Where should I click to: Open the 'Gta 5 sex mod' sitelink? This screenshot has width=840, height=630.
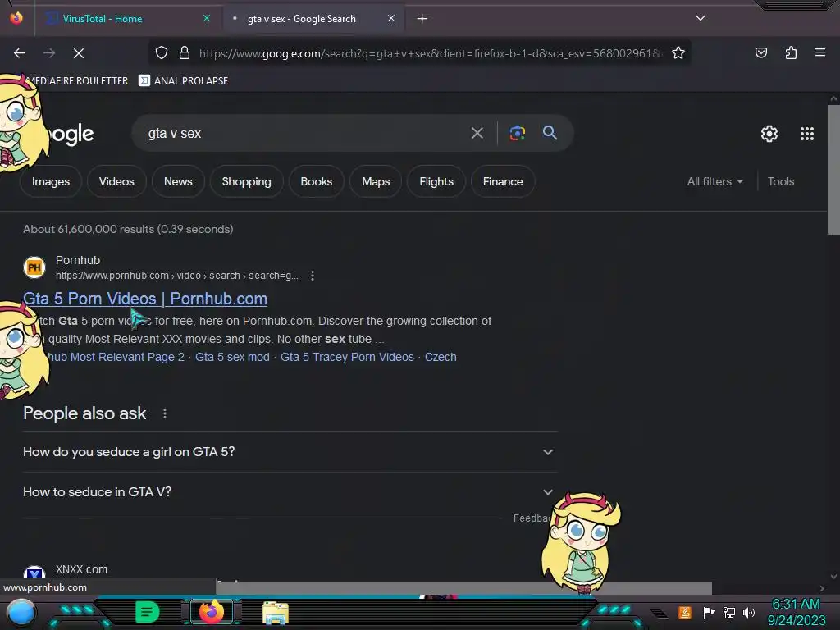tap(232, 358)
